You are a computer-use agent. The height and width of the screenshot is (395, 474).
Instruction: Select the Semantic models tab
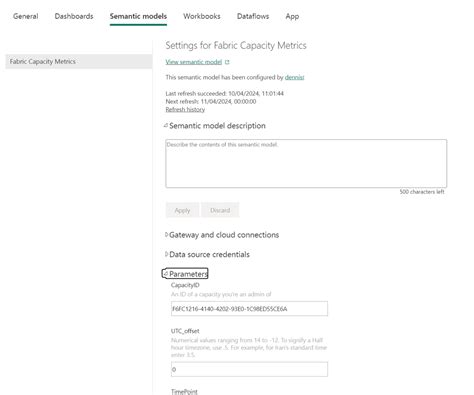(138, 16)
